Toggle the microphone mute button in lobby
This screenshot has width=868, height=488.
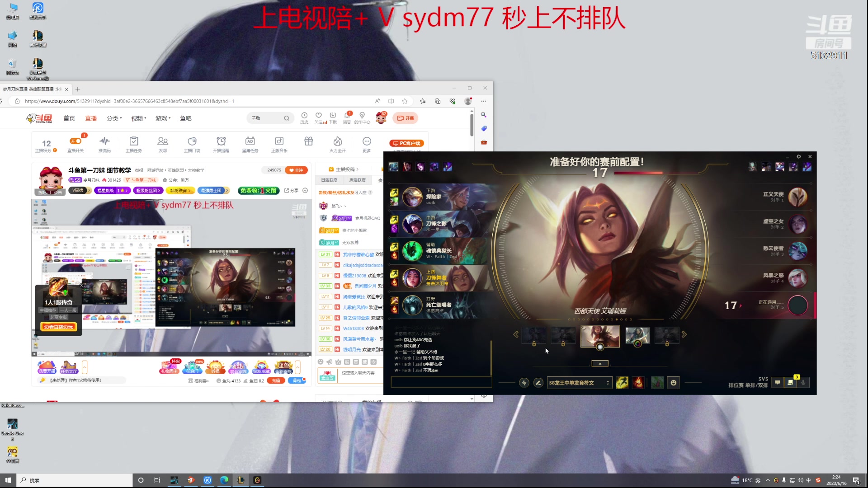(803, 383)
